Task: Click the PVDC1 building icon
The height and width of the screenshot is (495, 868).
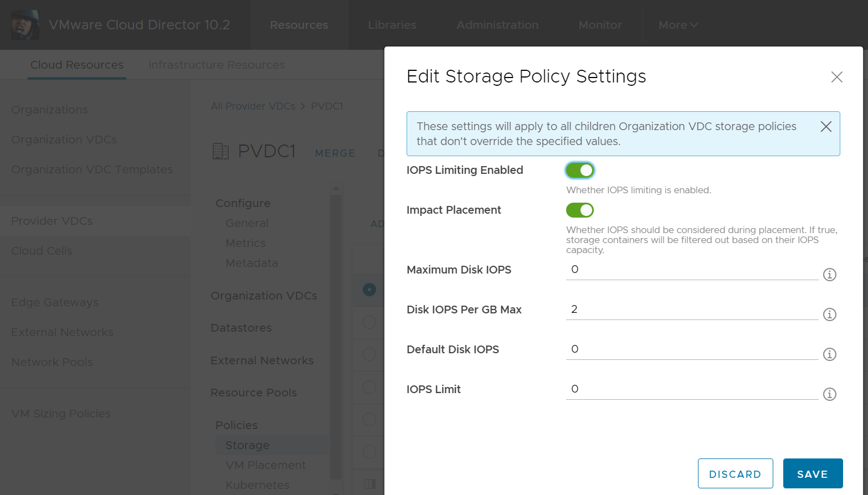Action: point(220,151)
